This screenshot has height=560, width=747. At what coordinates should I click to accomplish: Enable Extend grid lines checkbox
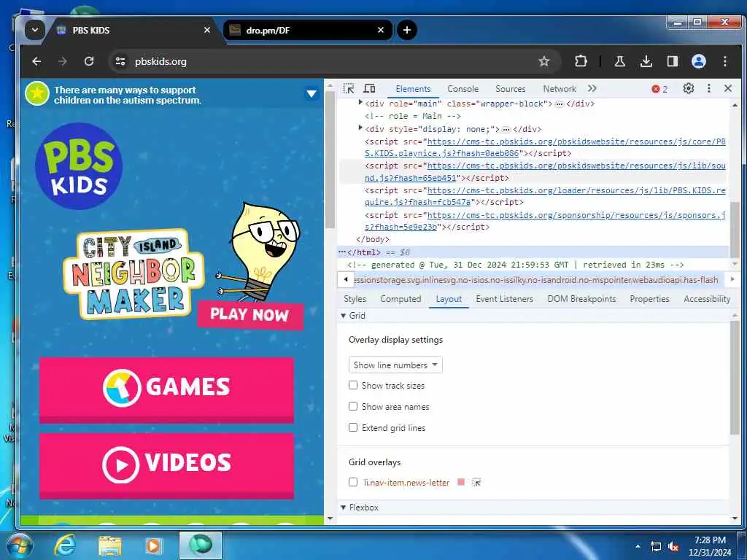353,427
